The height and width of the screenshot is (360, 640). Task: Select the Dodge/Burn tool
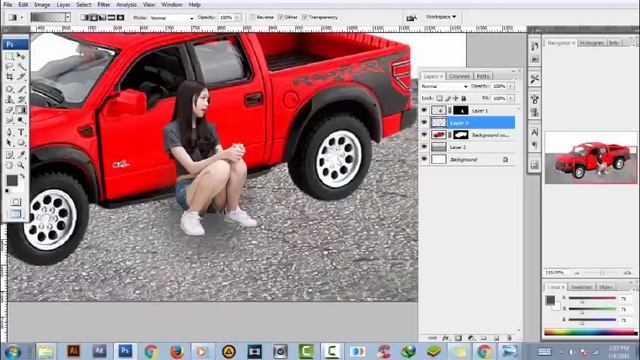21,120
